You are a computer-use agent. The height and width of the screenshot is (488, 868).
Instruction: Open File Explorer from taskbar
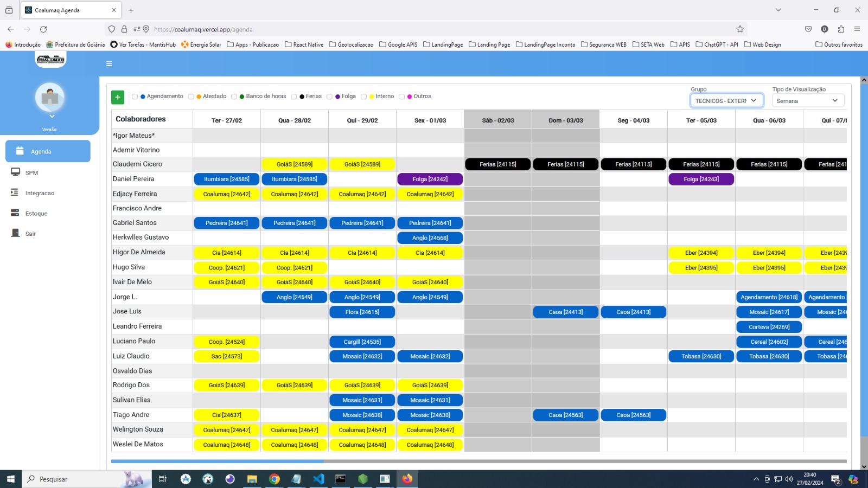tap(252, 479)
